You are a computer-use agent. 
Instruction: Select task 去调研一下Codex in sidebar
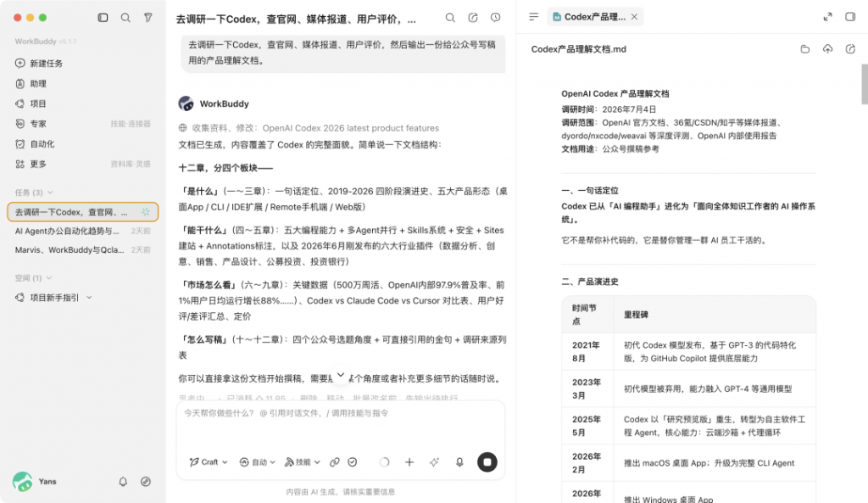pos(83,212)
